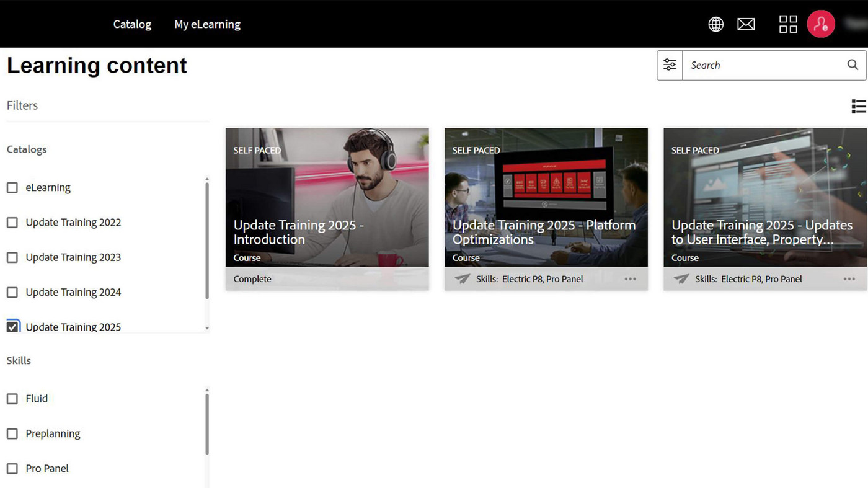Viewport: 868px width, 488px height.
Task: Click the globe language icon
Action: pyautogui.click(x=715, y=24)
